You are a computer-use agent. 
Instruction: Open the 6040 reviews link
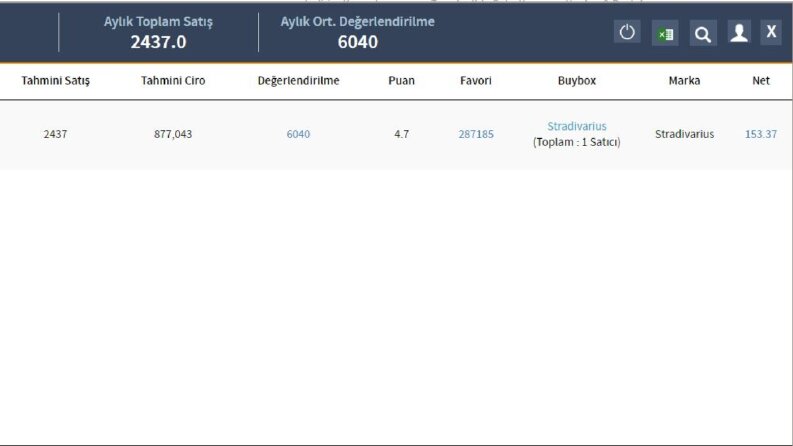298,134
